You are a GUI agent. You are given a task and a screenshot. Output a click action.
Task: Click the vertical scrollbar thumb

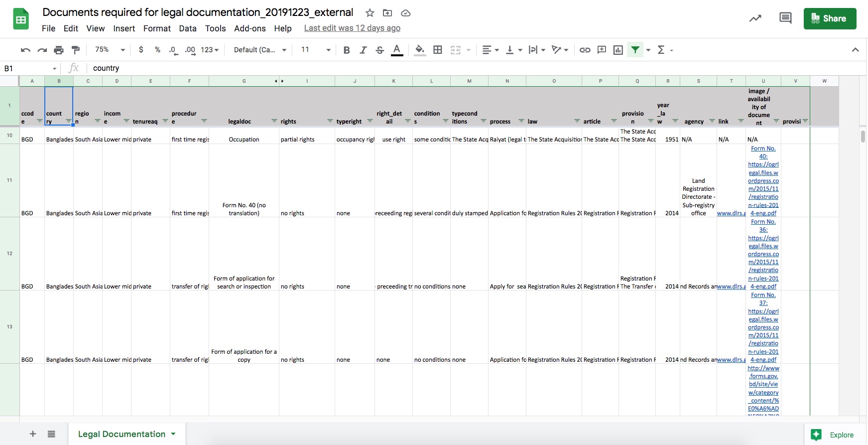tap(863, 136)
